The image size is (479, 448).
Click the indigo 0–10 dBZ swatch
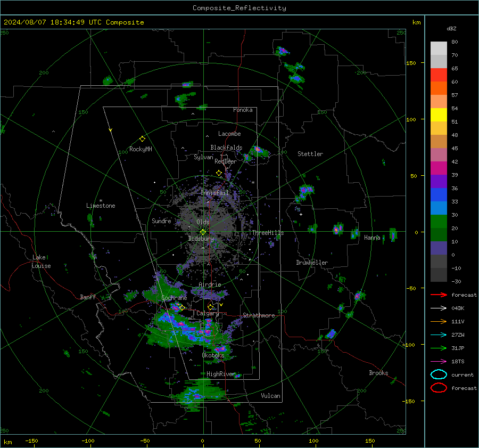point(439,248)
